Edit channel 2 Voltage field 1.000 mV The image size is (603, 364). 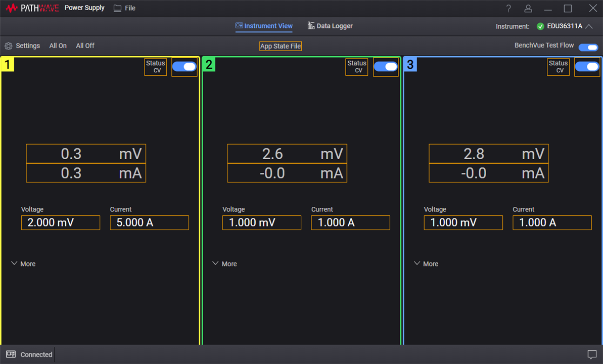click(261, 222)
